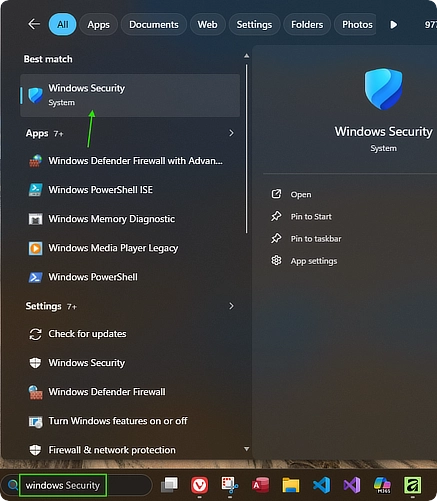Open Firewall & network protection setting
Viewport: 437px width, 501px height.
tap(130, 450)
